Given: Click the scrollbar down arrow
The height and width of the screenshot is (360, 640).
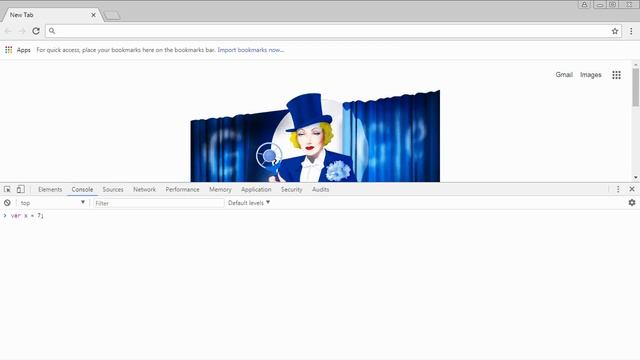Looking at the screenshot, I should click(636, 178).
